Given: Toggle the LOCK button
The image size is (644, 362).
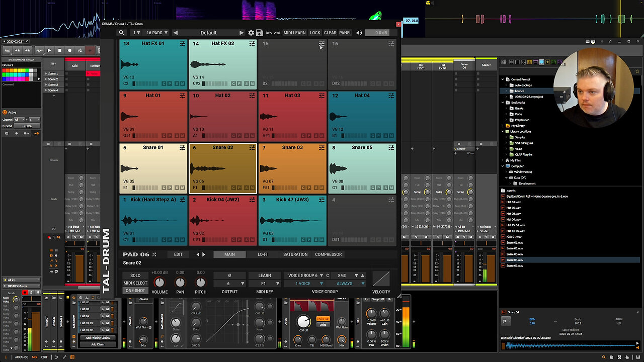Looking at the screenshot, I should 315,33.
